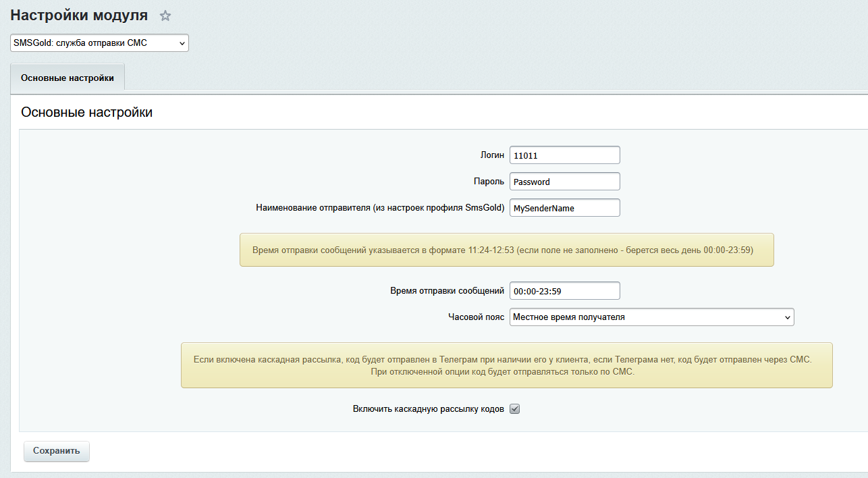Click the Часовой пояс label
Image resolution: width=868 pixels, height=478 pixels.
point(476,317)
